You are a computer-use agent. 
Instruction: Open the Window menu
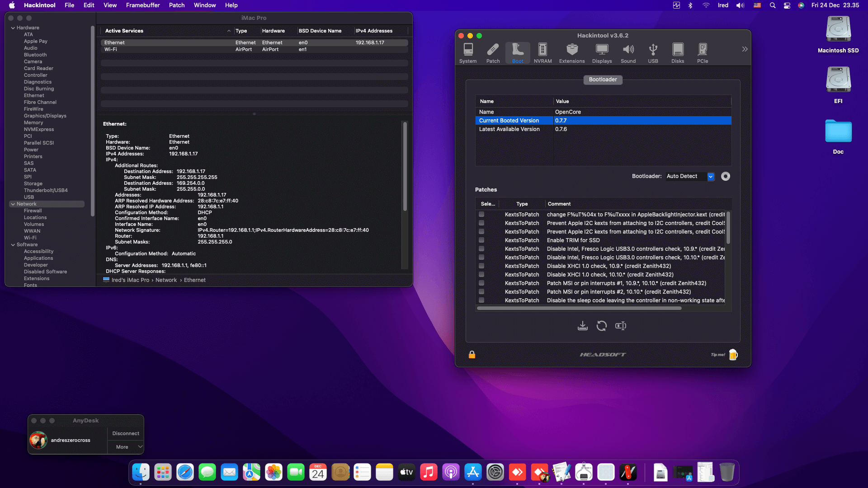(205, 5)
